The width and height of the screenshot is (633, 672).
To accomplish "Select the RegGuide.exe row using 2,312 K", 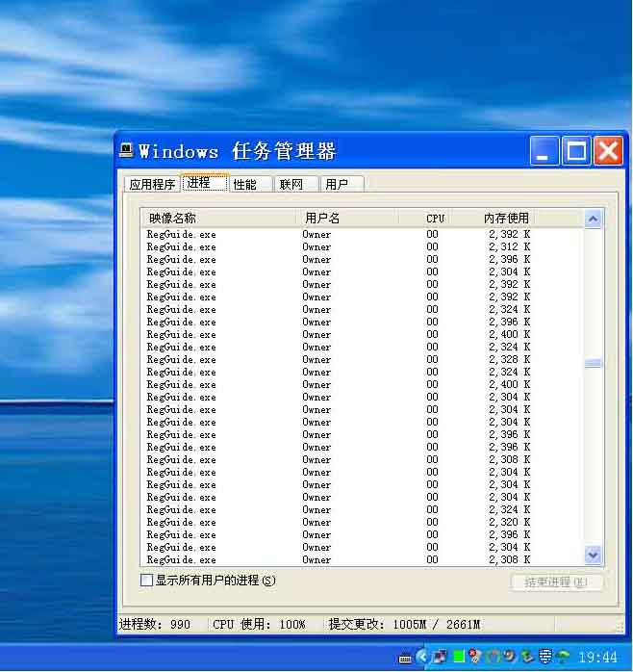I will [362, 246].
